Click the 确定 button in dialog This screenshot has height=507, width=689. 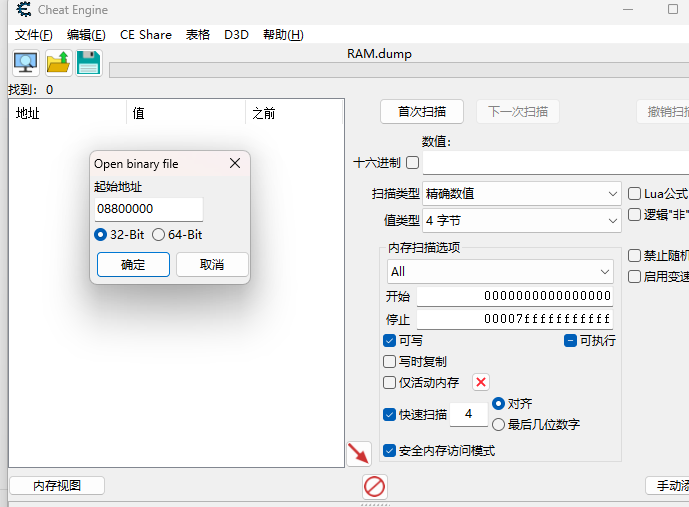pyautogui.click(x=133, y=265)
